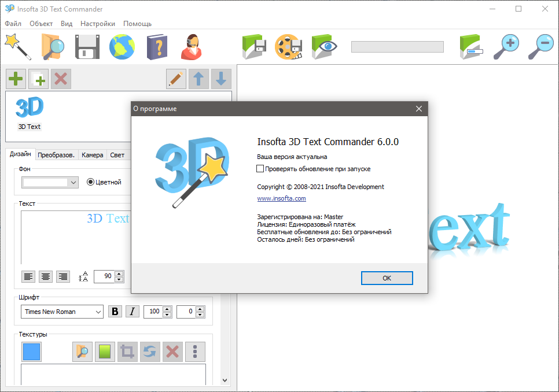The image size is (559, 392).
Task: Click the line spacing icon beside 90
Action: tap(83, 276)
